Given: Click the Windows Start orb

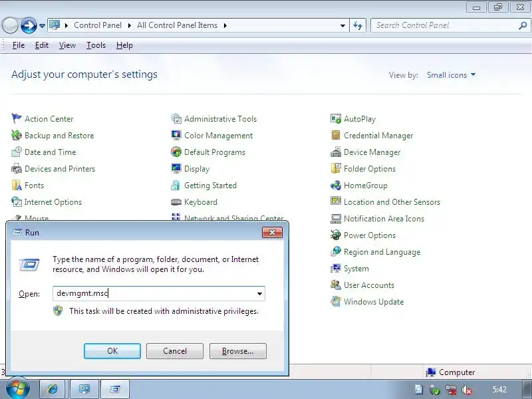Looking at the screenshot, I should coord(17,389).
